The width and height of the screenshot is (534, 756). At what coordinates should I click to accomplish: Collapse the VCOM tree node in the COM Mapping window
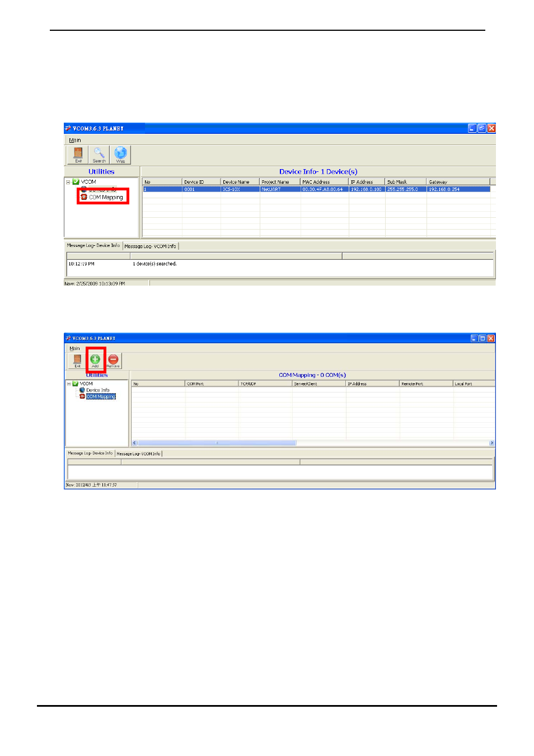[69, 384]
